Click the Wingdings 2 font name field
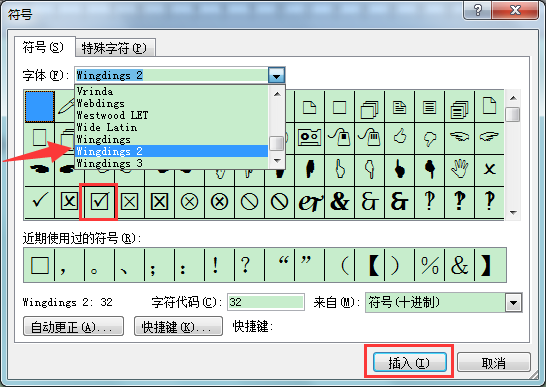546x387 pixels. click(172, 75)
